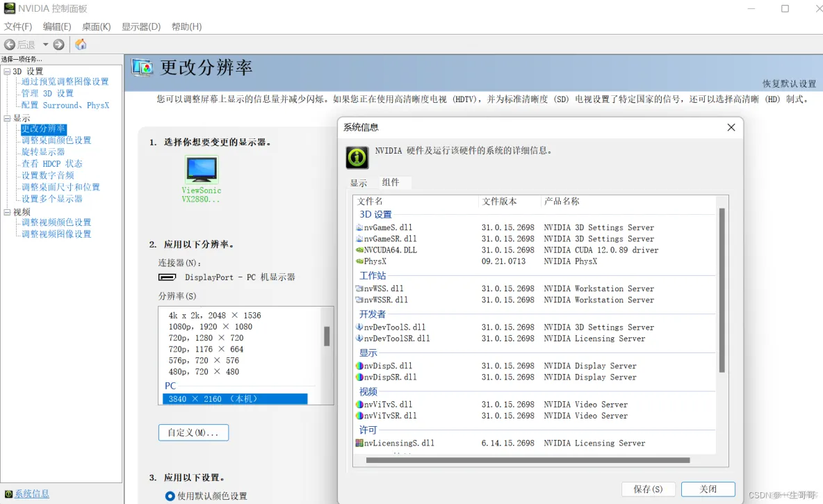Open the 编辑(E) menu
This screenshot has height=504, width=823.
tap(57, 26)
